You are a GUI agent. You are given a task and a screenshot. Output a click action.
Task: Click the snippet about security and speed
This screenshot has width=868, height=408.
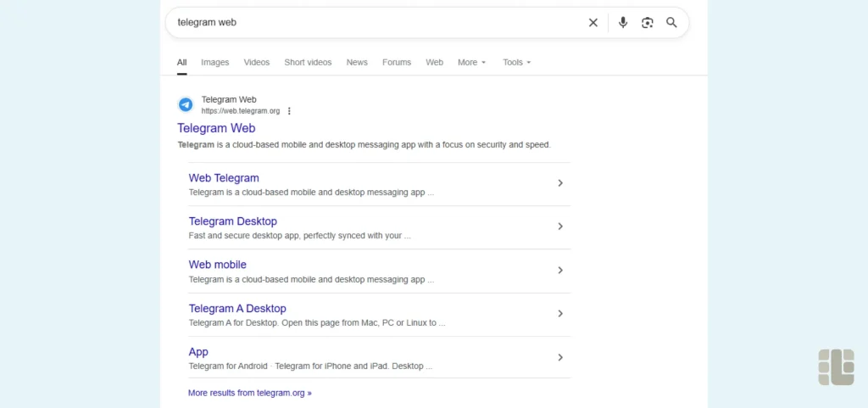[364, 145]
